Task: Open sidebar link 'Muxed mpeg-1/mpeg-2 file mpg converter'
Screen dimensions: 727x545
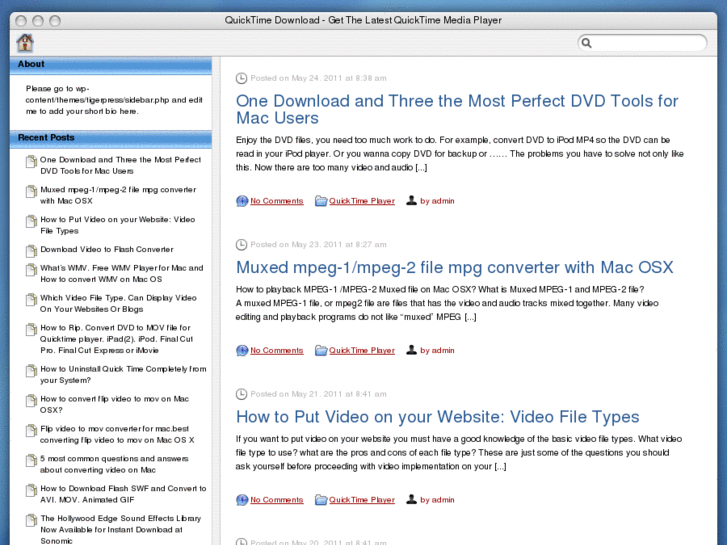Action: 118,195
